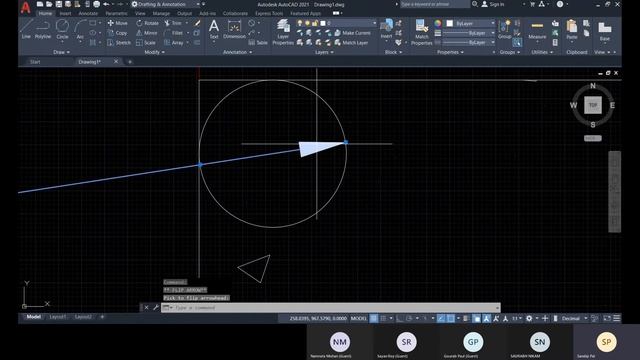Toggle ortho mode in status bar

pos(400,318)
